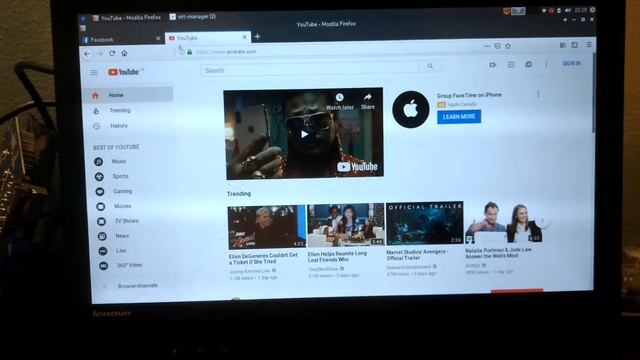Close the Facebook tab
This screenshot has width=640, height=360.
[158, 38]
